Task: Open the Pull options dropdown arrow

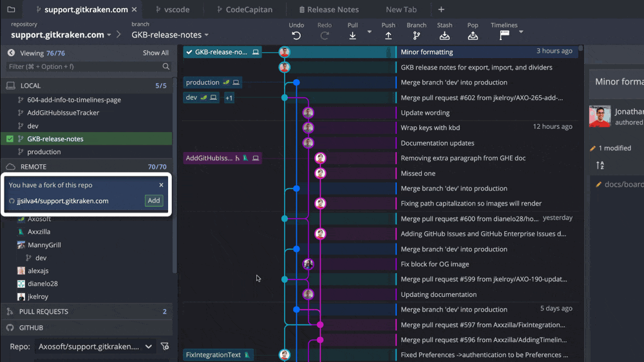Action: tap(369, 32)
